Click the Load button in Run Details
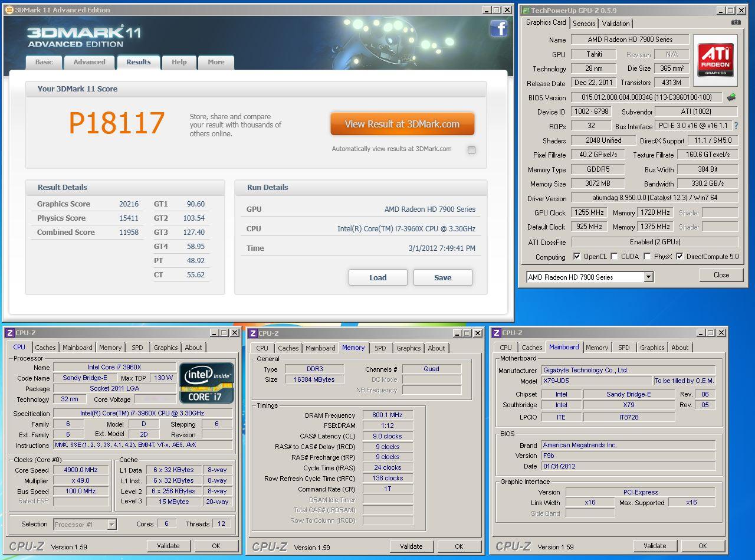The image size is (755, 560). [x=378, y=277]
